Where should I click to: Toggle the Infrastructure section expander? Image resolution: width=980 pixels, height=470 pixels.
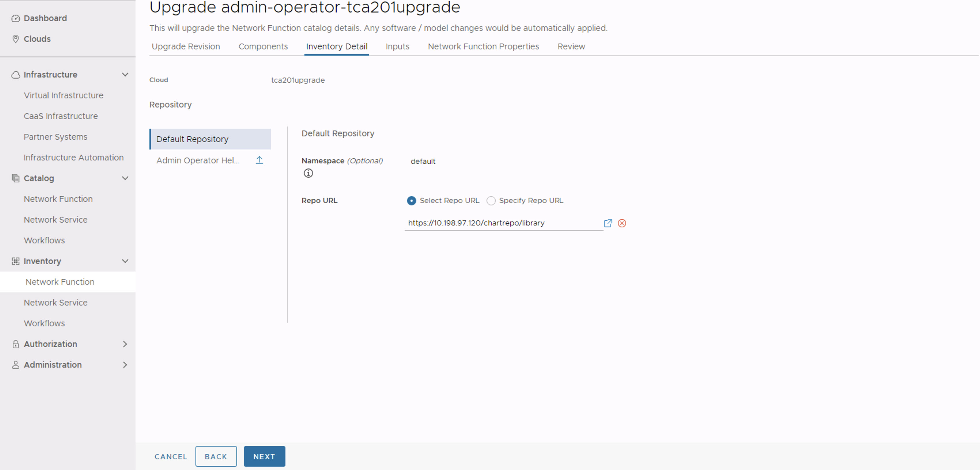pos(125,74)
